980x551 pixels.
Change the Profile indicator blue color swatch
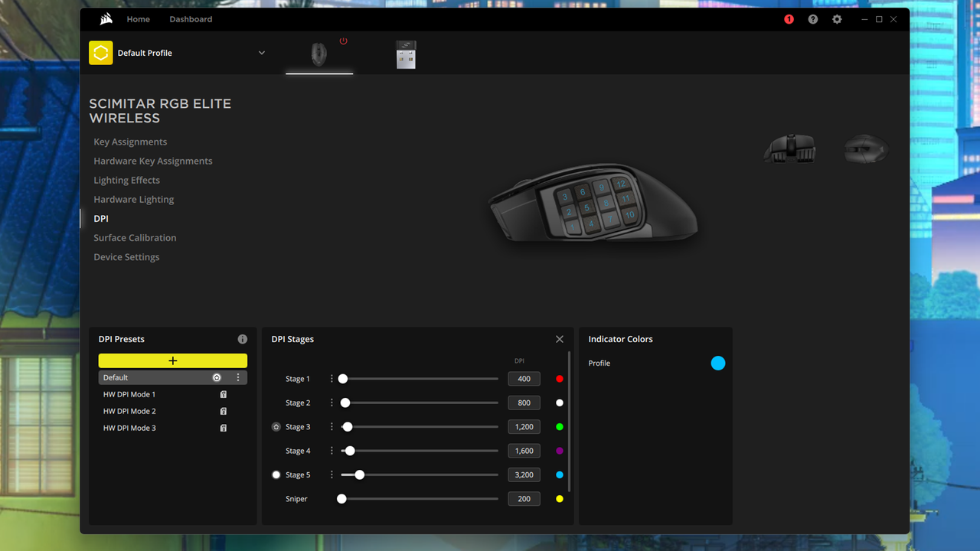pyautogui.click(x=717, y=364)
